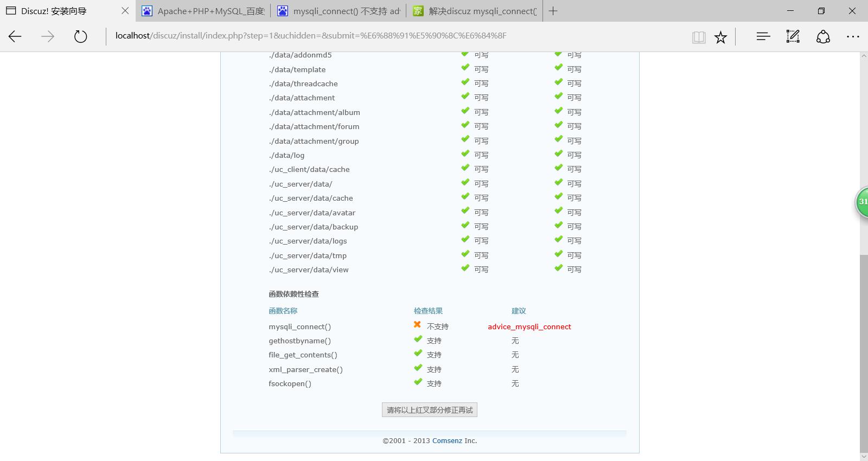Screen dimensions: 868x461
Task: Click second green check for ./data/template
Action: coord(558,67)
